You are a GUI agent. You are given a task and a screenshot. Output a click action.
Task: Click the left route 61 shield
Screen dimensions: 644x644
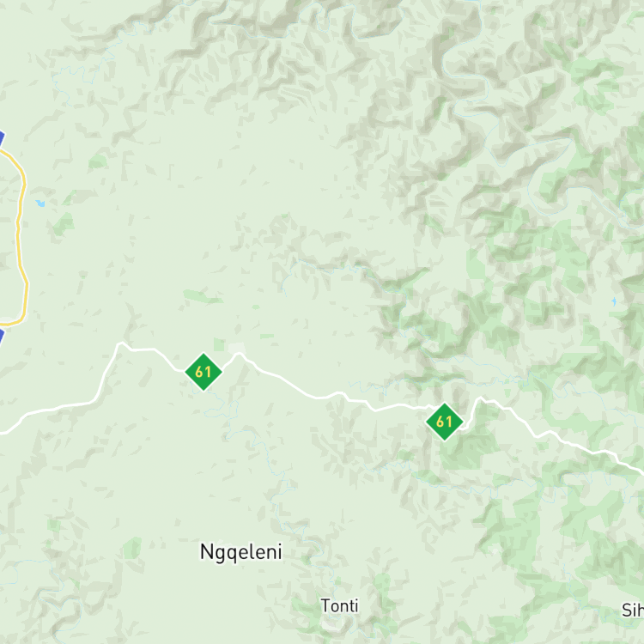pyautogui.click(x=204, y=372)
